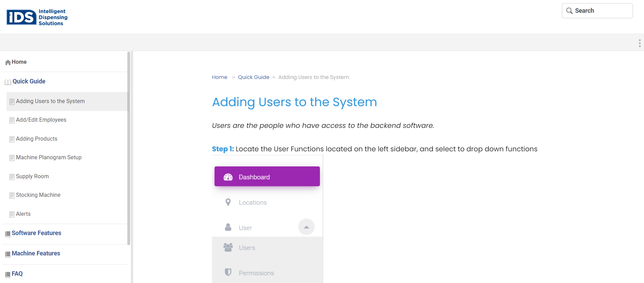Screen dimensions: 644x283
Task: Open the Machine Features section
Action: point(36,253)
